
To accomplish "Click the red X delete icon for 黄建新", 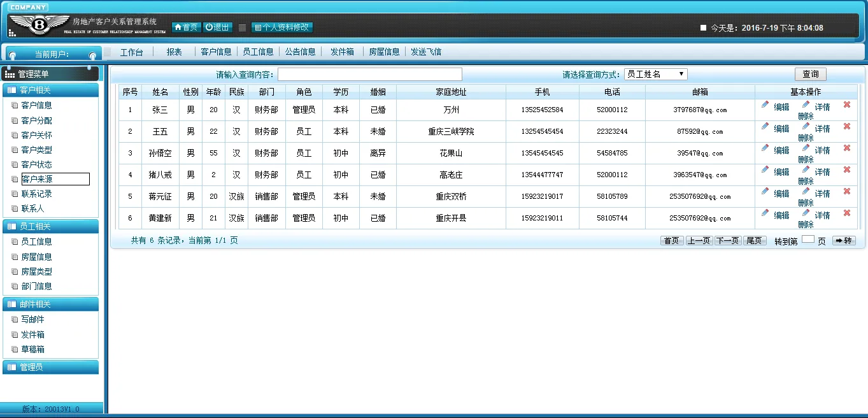I will click(847, 213).
